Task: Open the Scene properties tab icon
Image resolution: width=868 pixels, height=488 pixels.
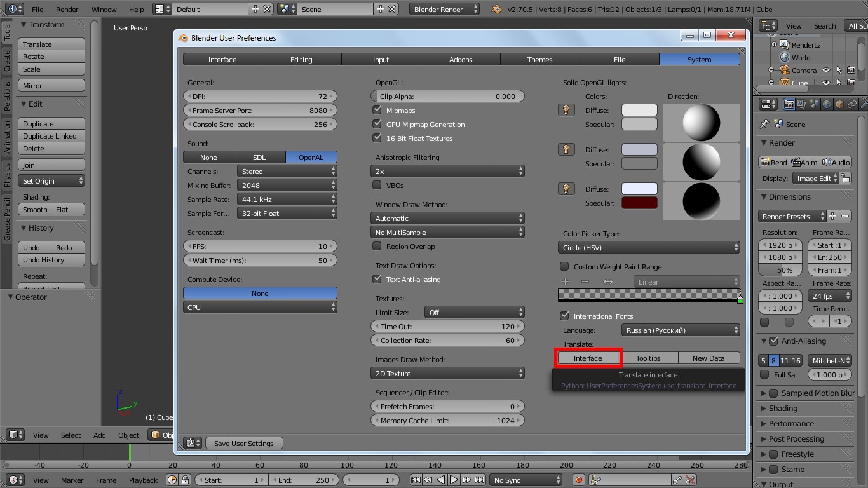Action: coord(813,104)
